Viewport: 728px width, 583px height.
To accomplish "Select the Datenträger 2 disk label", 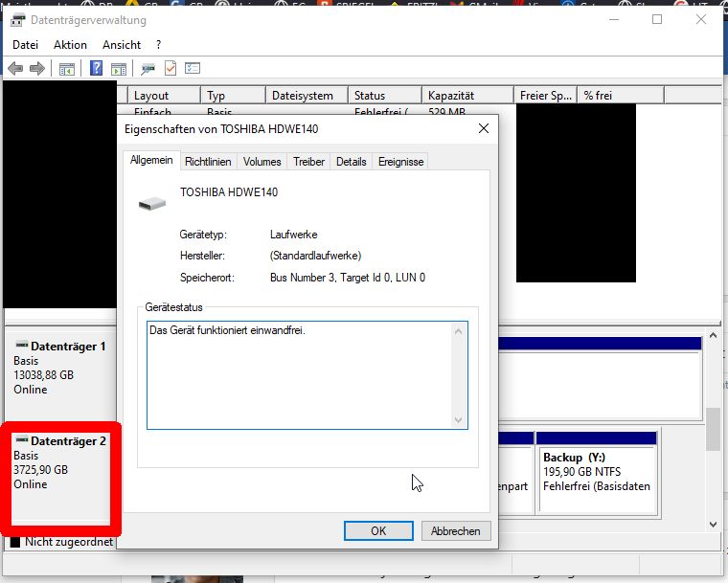I will [x=68, y=441].
